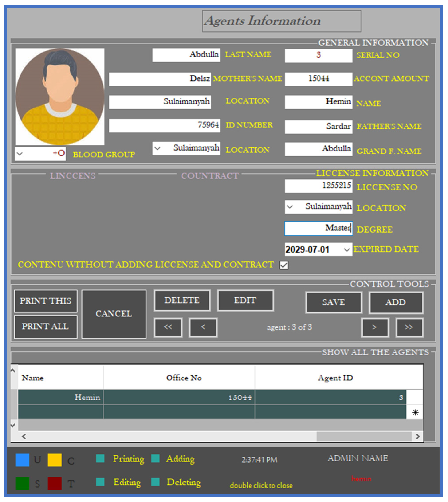Click the Deleting status indicator square

click(x=156, y=482)
